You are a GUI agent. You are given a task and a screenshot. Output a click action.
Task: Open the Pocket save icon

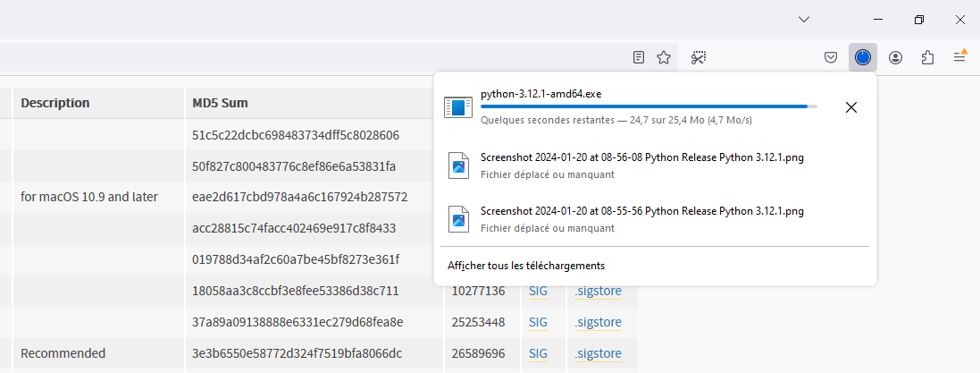pos(831,57)
